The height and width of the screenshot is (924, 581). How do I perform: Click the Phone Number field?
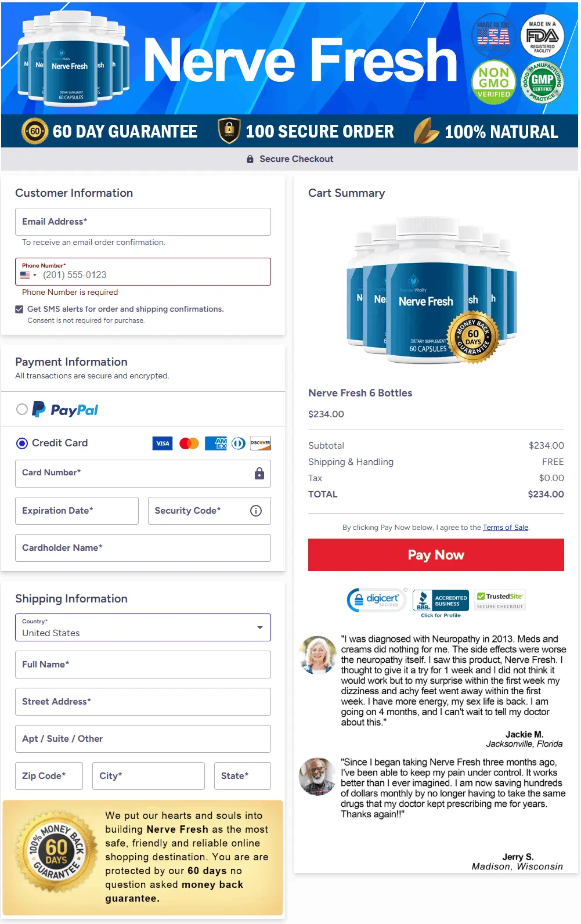pyautogui.click(x=143, y=272)
